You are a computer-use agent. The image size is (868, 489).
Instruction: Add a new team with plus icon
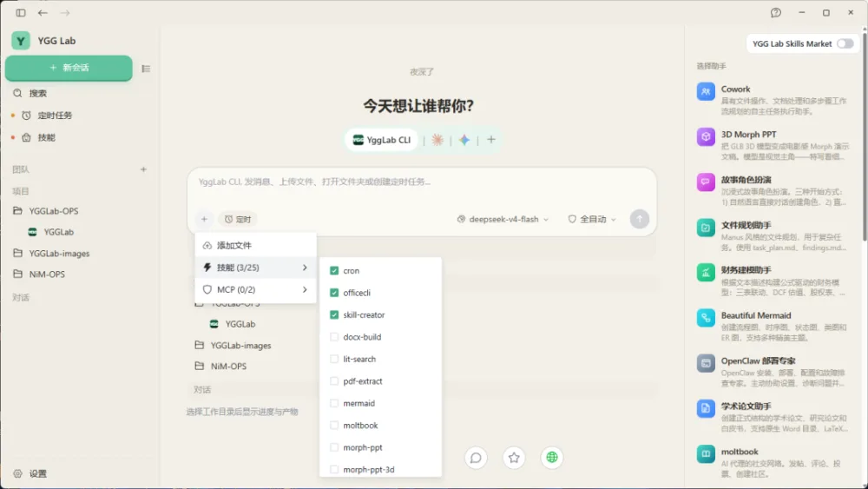143,169
